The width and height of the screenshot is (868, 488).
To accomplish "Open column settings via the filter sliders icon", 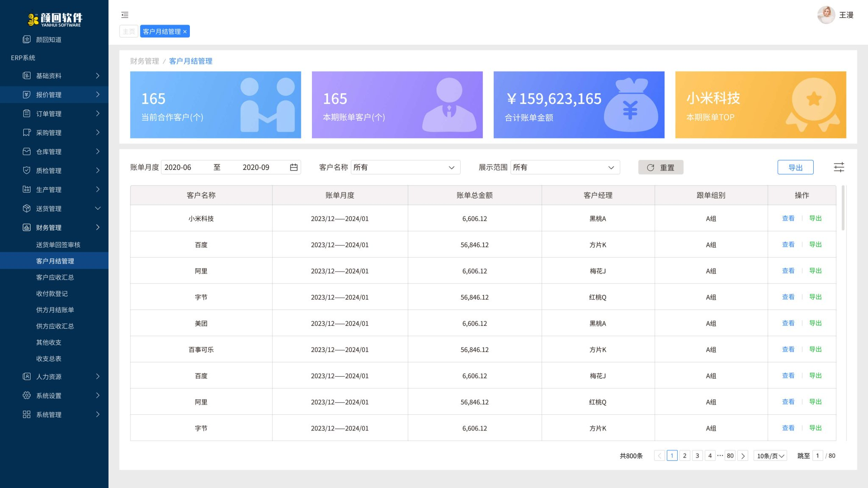I will 839,167.
